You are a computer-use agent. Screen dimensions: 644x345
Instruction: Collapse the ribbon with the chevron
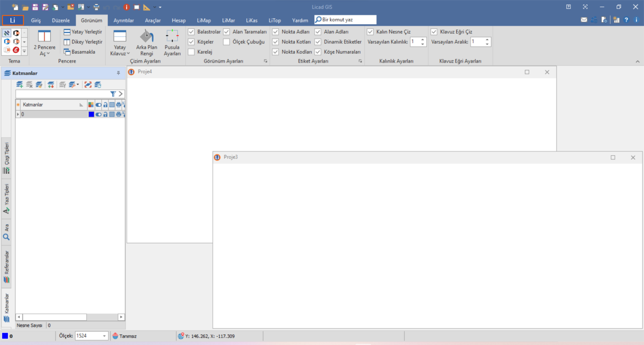click(x=637, y=61)
